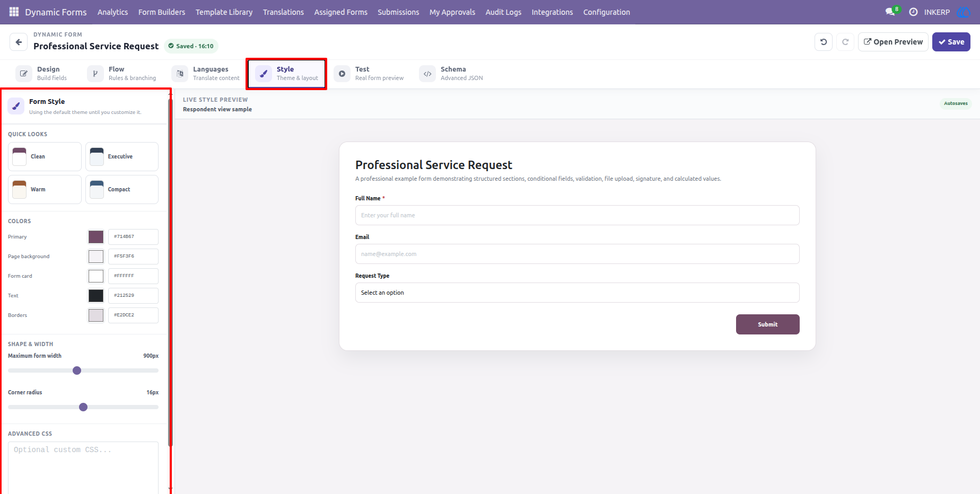Click the Email input field
The height and width of the screenshot is (494, 980).
point(577,254)
